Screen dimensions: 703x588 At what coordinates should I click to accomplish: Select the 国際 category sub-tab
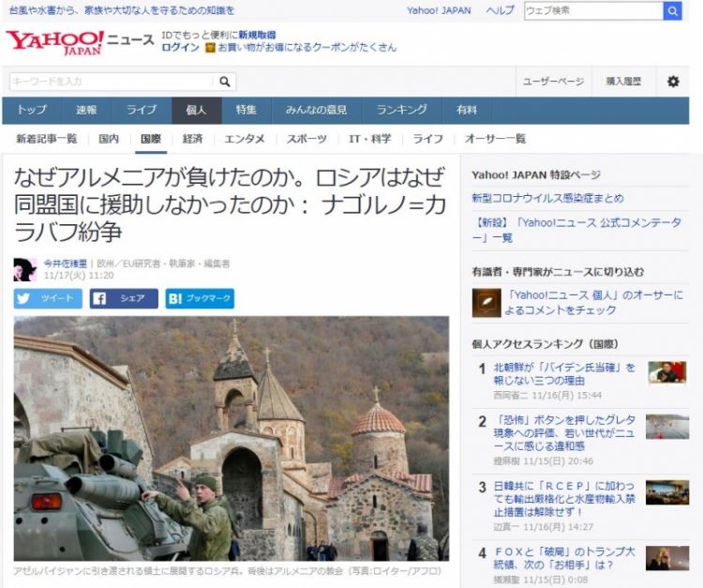[x=150, y=139]
